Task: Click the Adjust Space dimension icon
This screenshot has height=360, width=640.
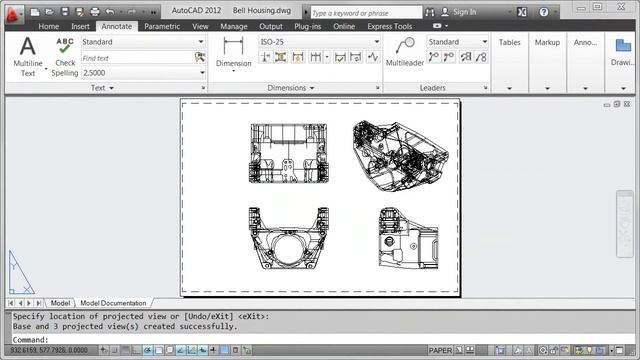Action: point(280,57)
